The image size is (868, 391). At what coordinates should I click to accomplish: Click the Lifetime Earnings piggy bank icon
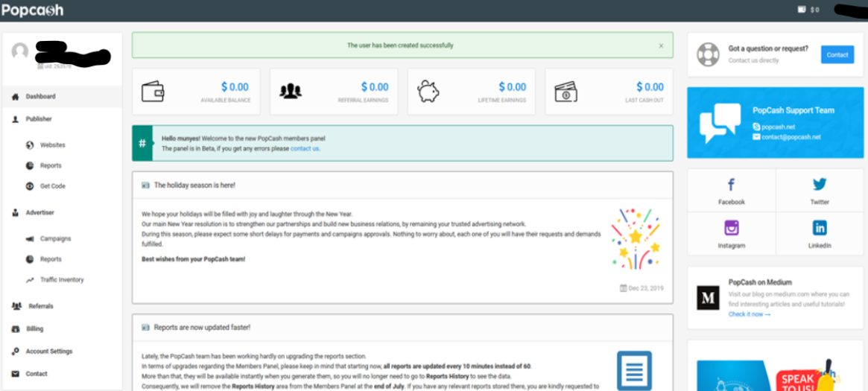[x=428, y=92]
